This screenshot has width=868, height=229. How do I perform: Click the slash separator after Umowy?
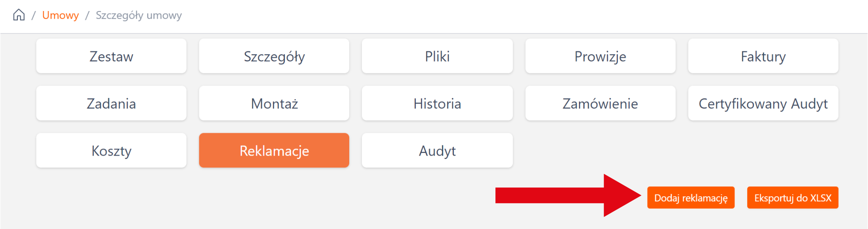click(87, 15)
